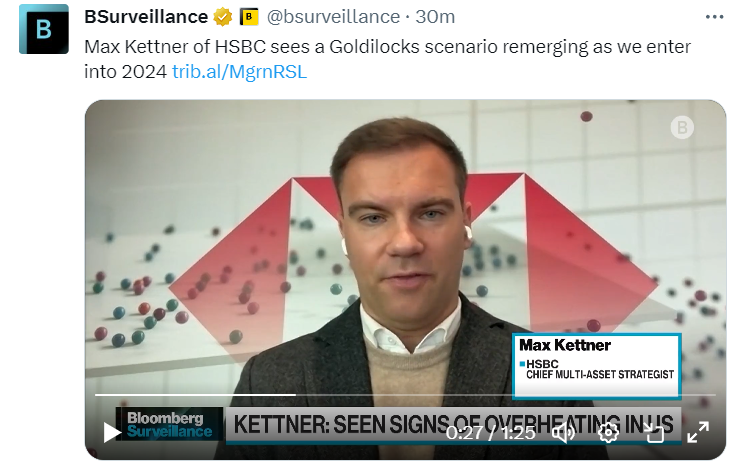Click the 30m tweet timestamp

[x=435, y=17]
